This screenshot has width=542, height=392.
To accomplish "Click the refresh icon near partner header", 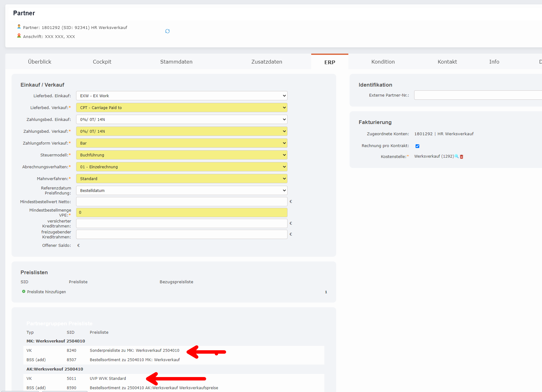I will point(167,31).
